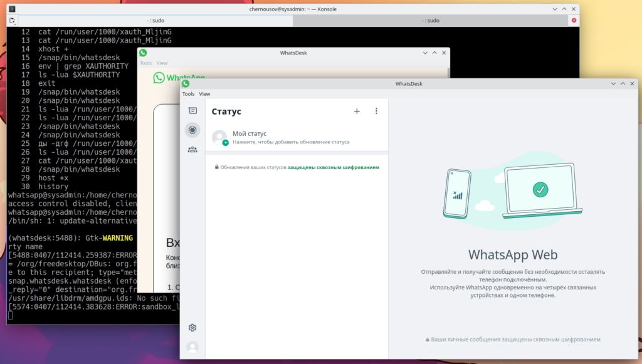Click WhatsApp icon in front WhatsDesk titlebar
The width and height of the screenshot is (642, 364).
click(186, 84)
